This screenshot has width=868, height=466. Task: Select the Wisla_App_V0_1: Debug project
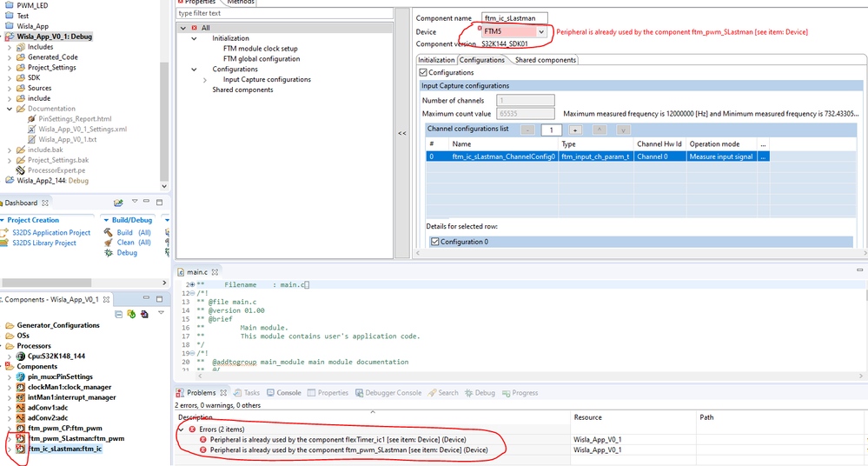tap(54, 37)
